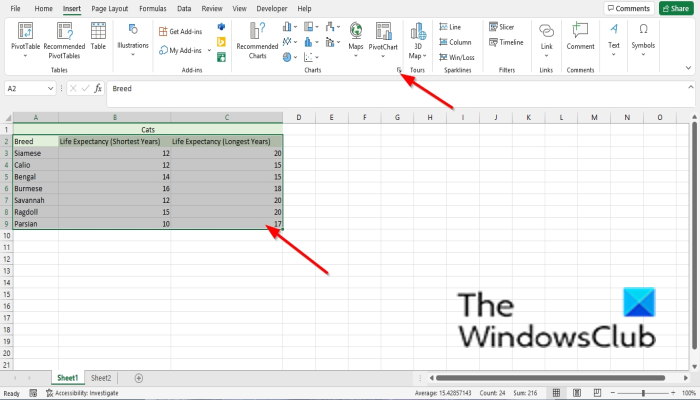
Task: Switch to Page Break Preview
Action: coord(597,393)
